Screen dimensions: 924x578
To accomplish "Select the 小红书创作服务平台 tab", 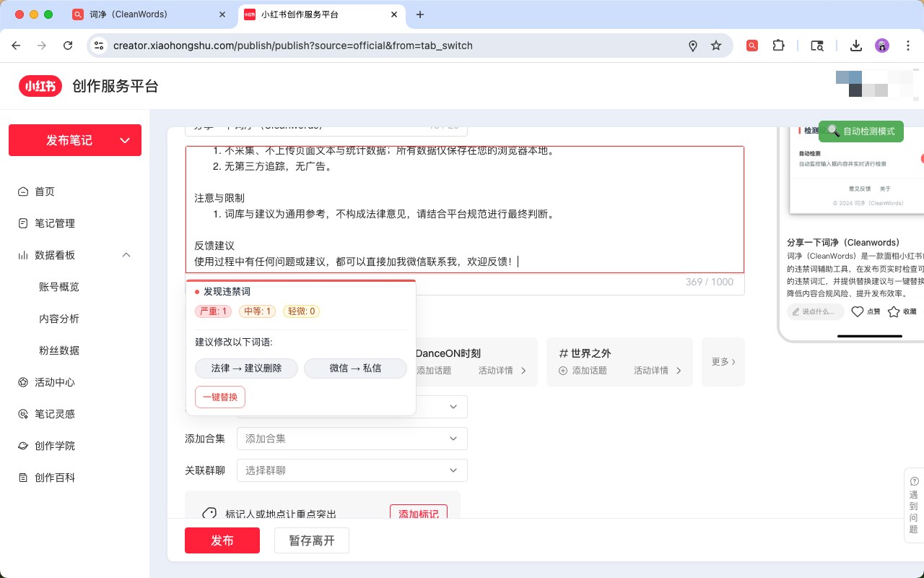I will click(321, 14).
